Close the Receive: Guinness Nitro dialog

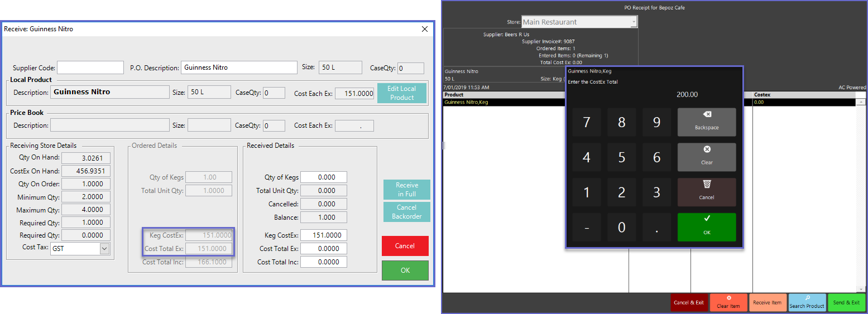(425, 29)
